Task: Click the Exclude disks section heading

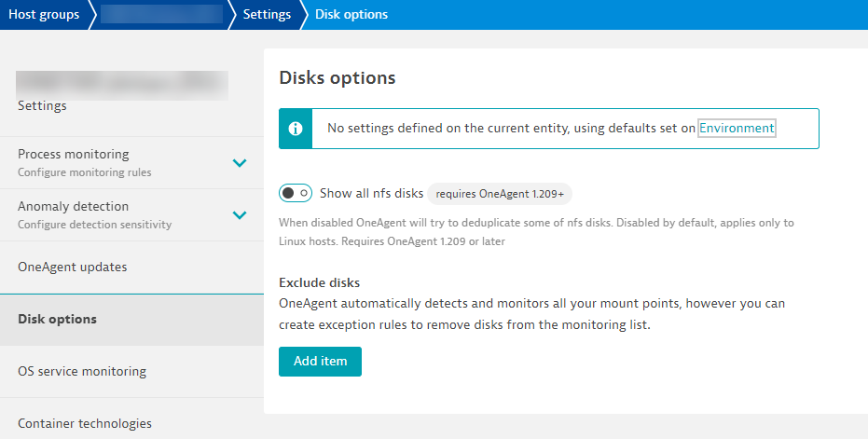Action: [x=320, y=282]
